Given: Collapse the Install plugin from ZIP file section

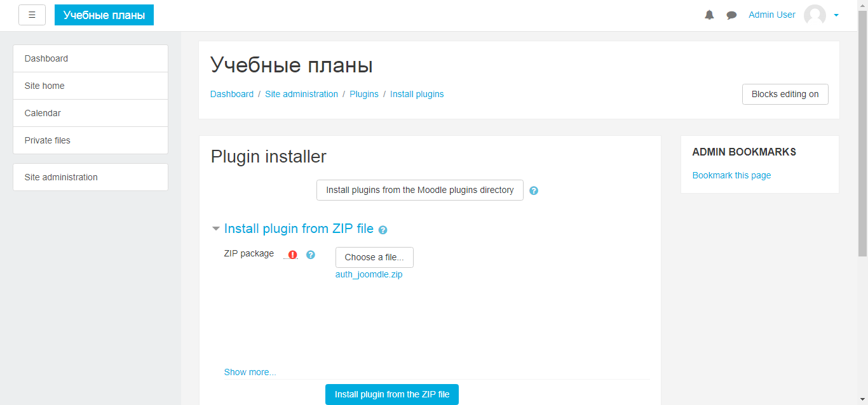Looking at the screenshot, I should coord(216,229).
